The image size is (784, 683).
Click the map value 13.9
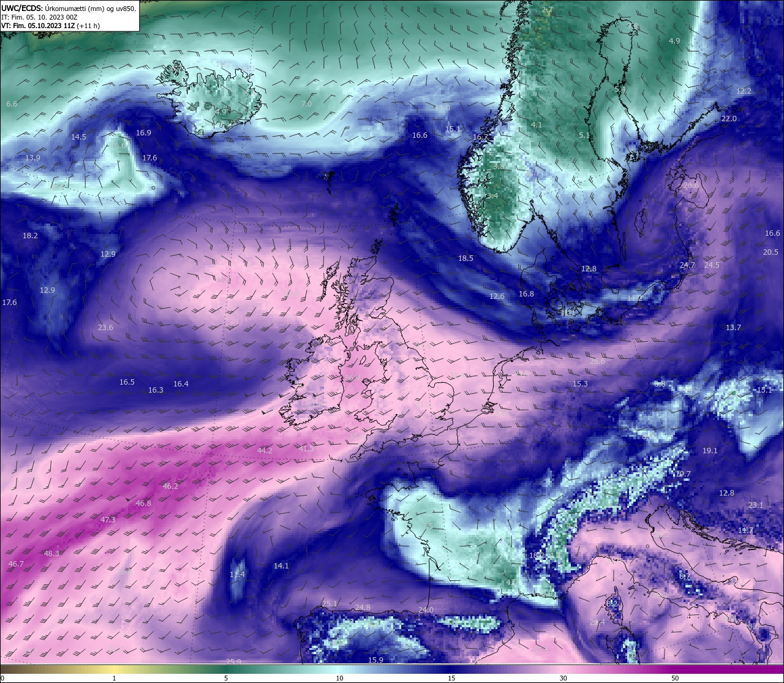(32, 157)
